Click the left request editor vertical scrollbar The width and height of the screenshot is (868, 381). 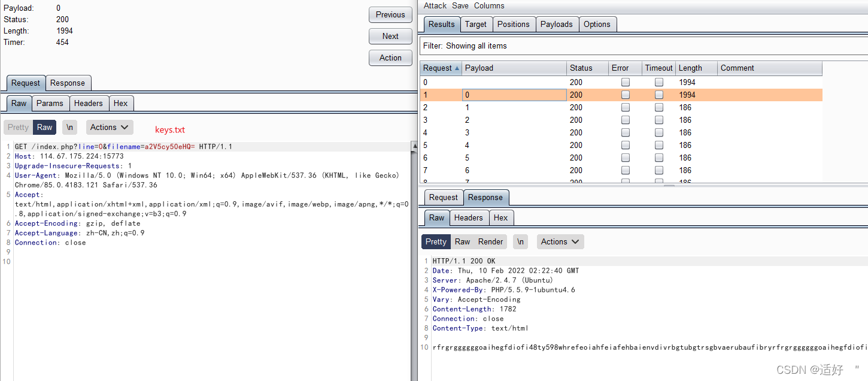click(x=414, y=261)
